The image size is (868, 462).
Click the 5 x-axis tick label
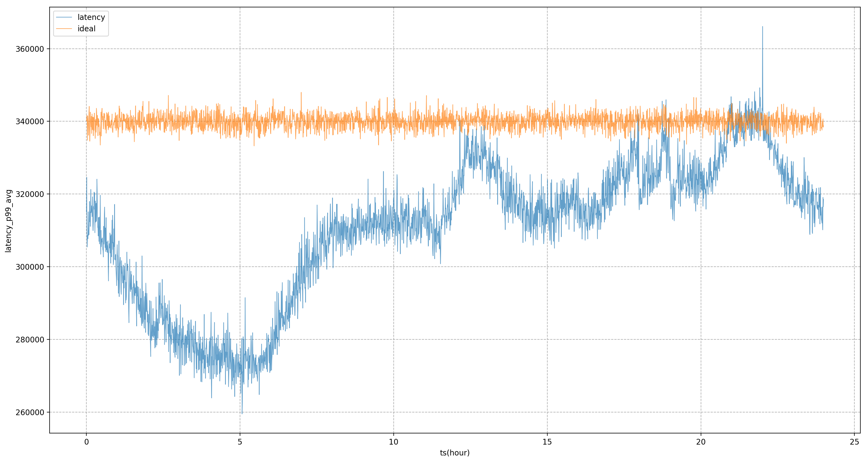click(240, 442)
